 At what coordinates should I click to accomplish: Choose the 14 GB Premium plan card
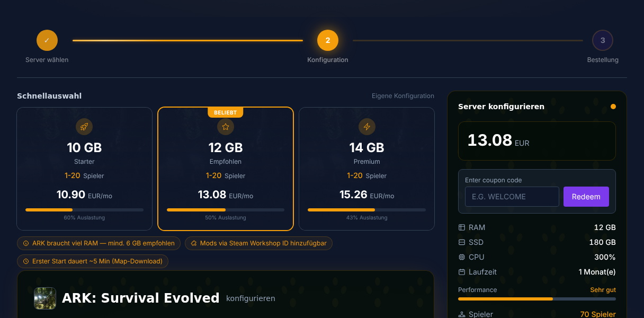pyautogui.click(x=366, y=169)
